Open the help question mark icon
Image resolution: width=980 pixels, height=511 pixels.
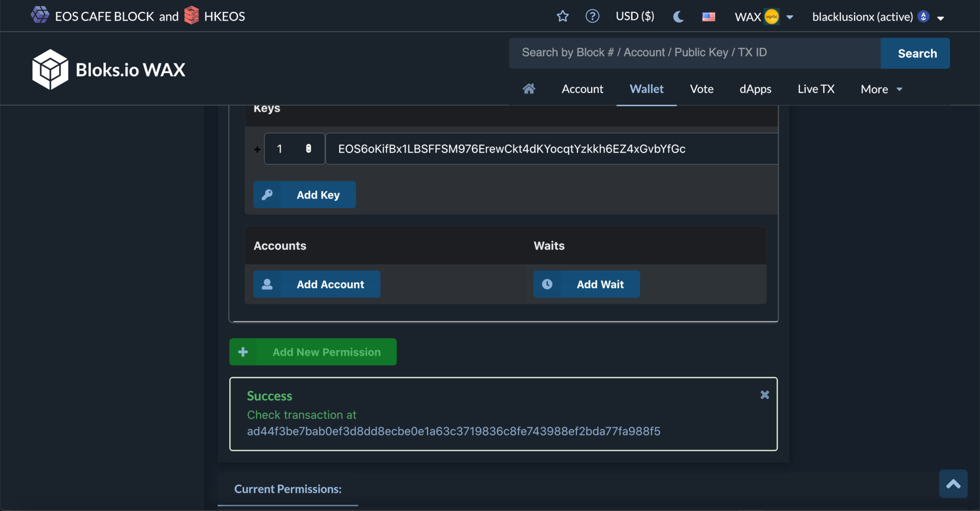point(592,16)
